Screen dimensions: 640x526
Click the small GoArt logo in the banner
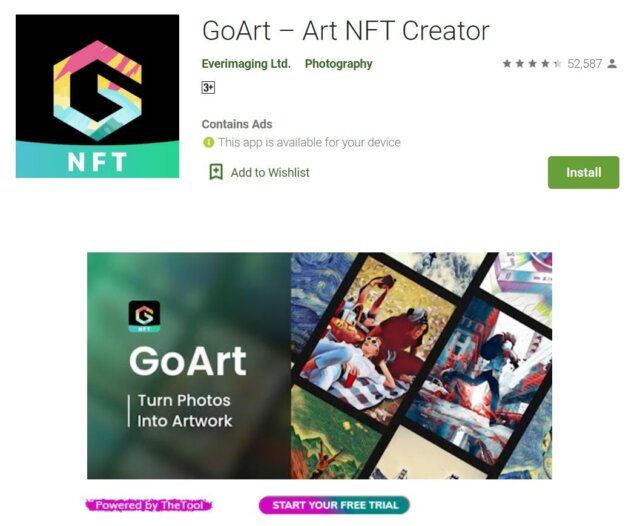pos(144,316)
